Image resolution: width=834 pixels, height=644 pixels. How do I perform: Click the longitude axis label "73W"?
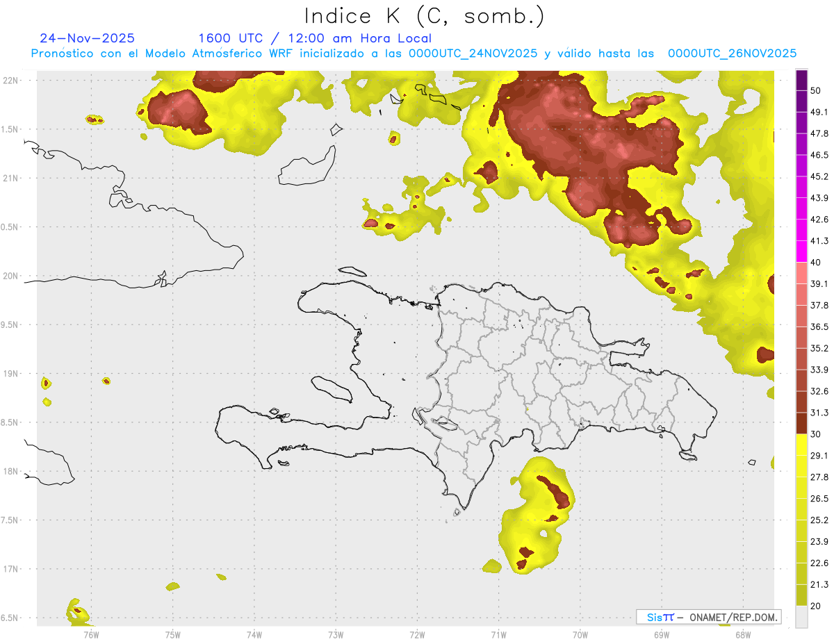(x=336, y=635)
